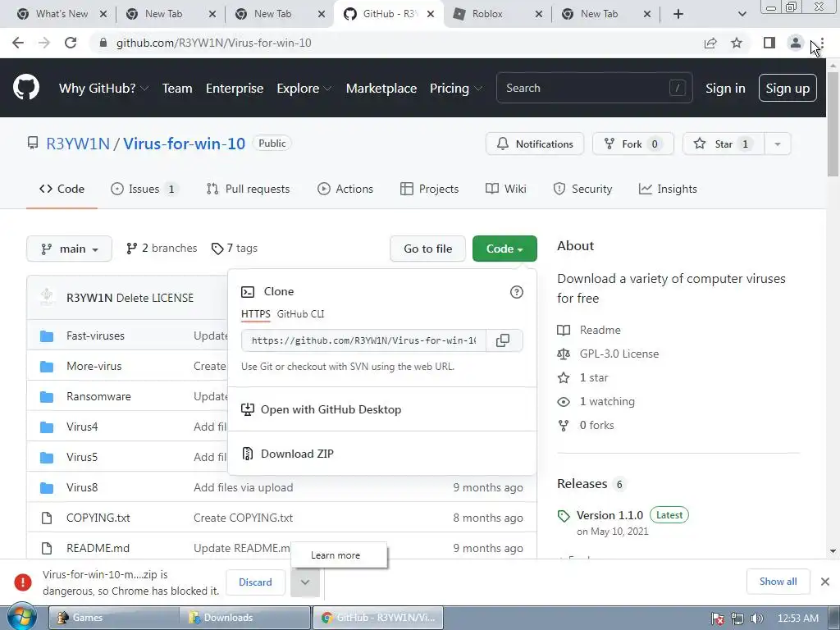Click Learn more in download menu
The width and height of the screenshot is (840, 630).
tap(339, 555)
